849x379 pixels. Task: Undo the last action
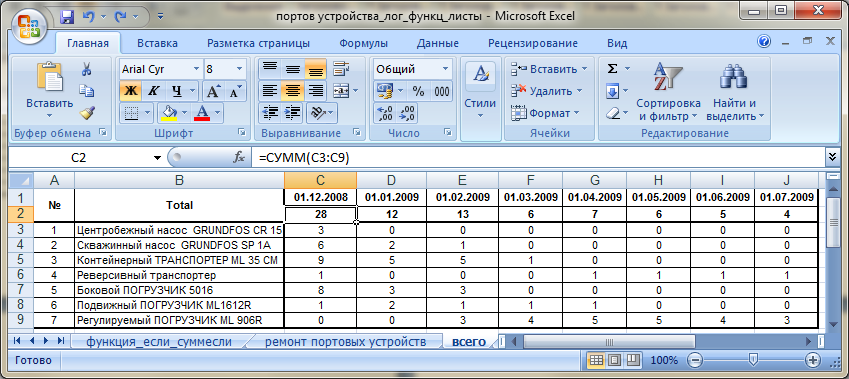tap(88, 16)
